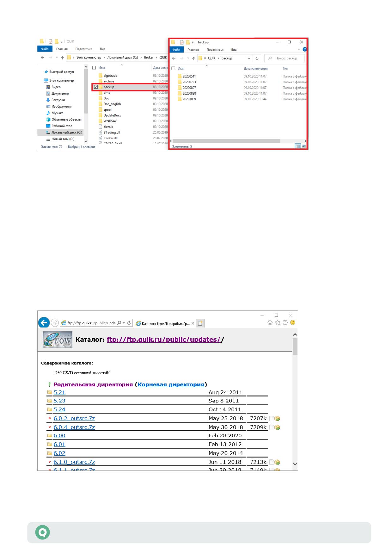Open the IE Home page icon
392x555 pixels.
[270, 322]
